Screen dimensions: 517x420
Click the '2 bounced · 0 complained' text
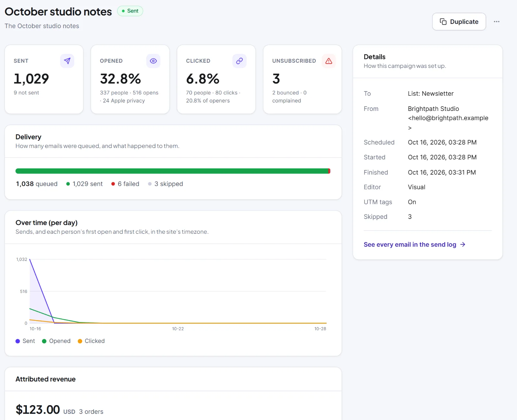[x=290, y=97]
